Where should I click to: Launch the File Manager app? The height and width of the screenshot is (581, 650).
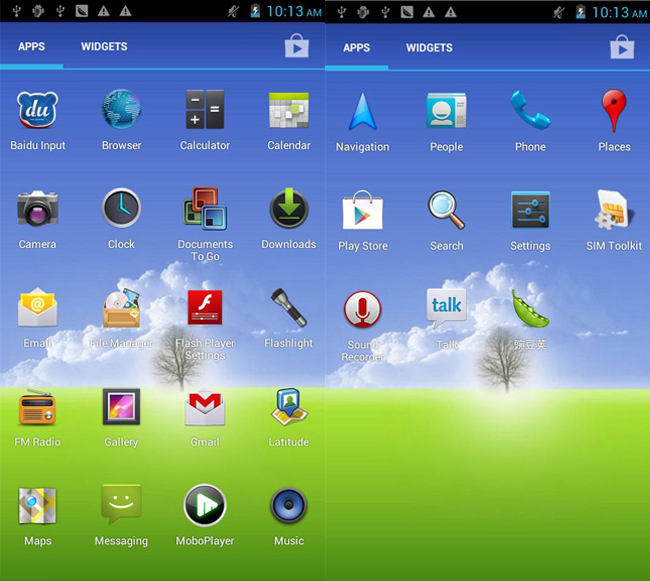[x=121, y=307]
